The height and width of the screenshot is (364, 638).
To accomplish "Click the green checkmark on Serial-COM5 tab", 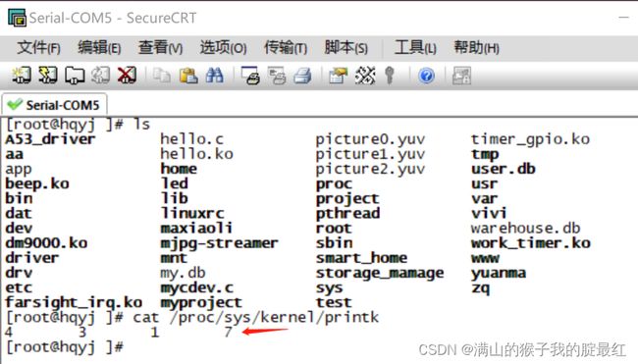I will click(15, 105).
